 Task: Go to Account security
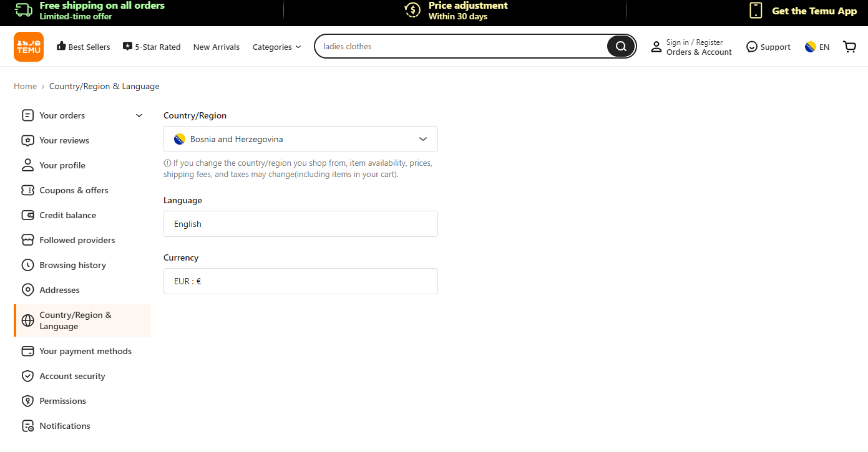72,376
